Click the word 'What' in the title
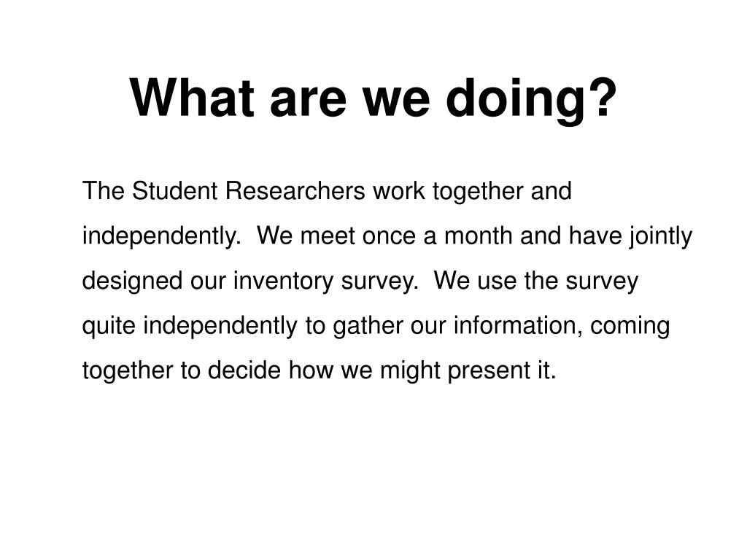 pos(192,98)
